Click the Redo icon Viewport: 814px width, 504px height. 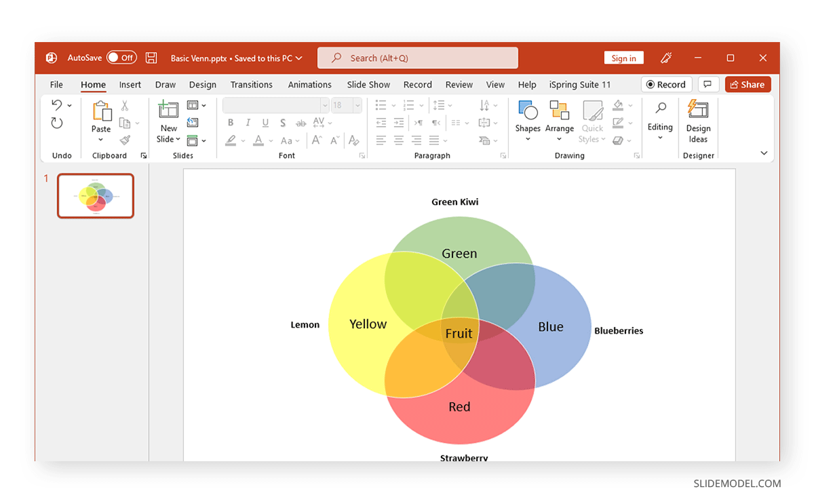tap(57, 123)
